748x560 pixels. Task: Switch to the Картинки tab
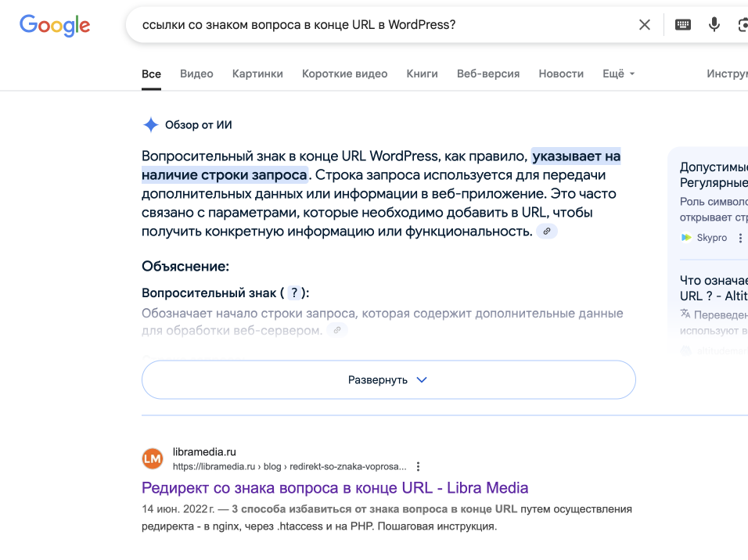click(257, 74)
